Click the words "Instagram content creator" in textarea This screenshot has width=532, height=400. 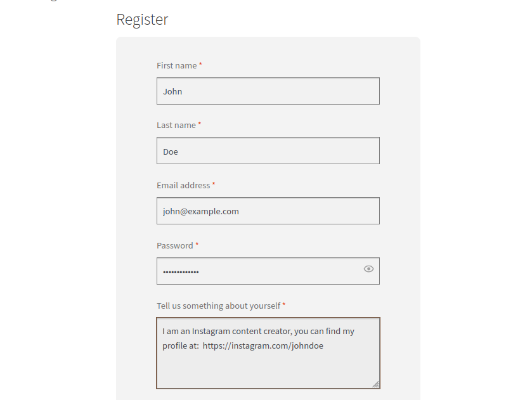click(242, 331)
